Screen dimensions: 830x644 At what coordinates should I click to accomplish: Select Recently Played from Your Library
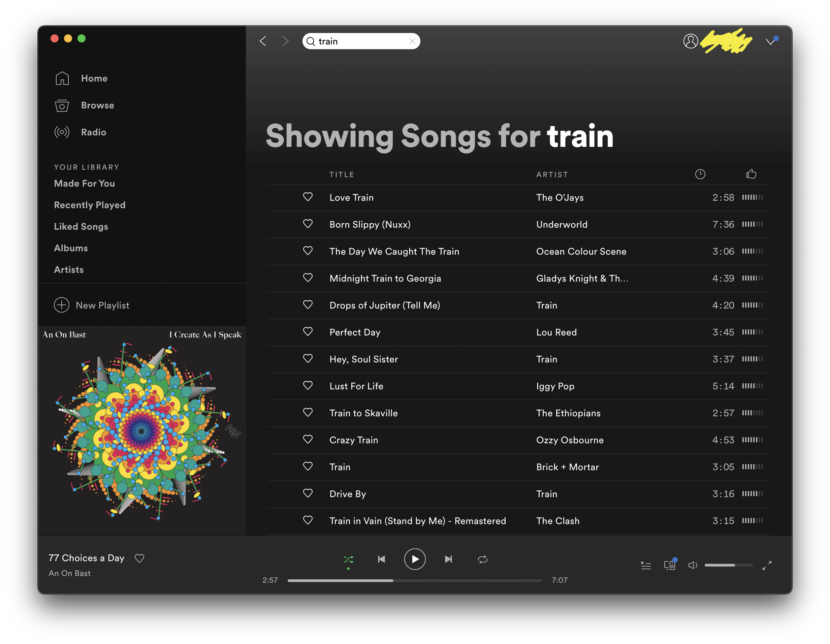[x=90, y=205]
